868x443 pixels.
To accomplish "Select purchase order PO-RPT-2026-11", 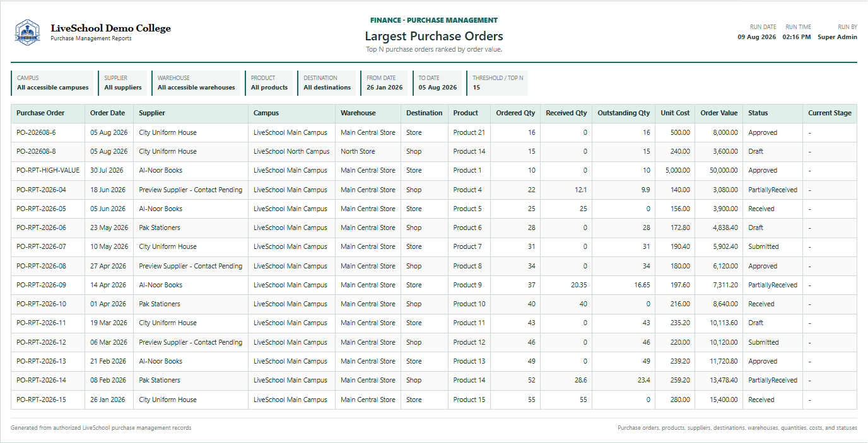I will coord(41,323).
